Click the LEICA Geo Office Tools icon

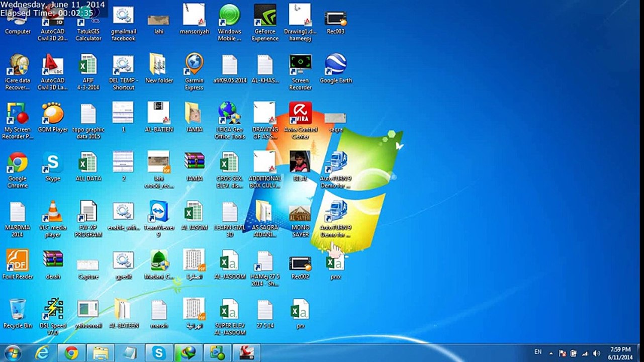pyautogui.click(x=230, y=121)
